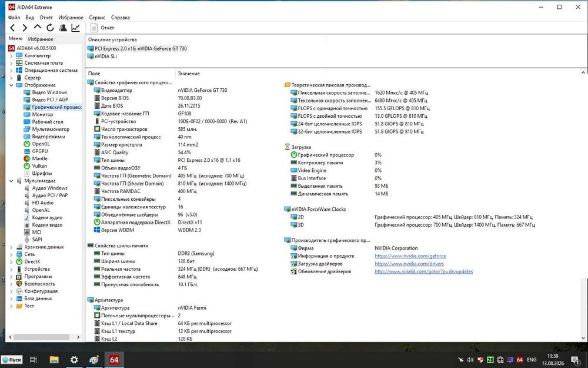Viewport: 588px width, 368px height.
Task: Click the Кодеки аудио icon
Action: point(27,217)
